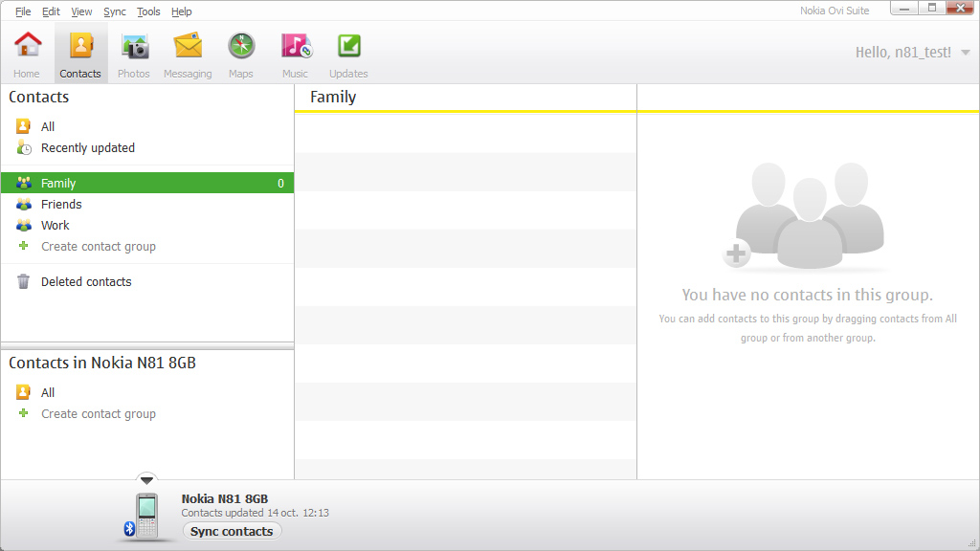This screenshot has width=980, height=551.
Task: Open Deleted contacts
Action: [x=86, y=282]
